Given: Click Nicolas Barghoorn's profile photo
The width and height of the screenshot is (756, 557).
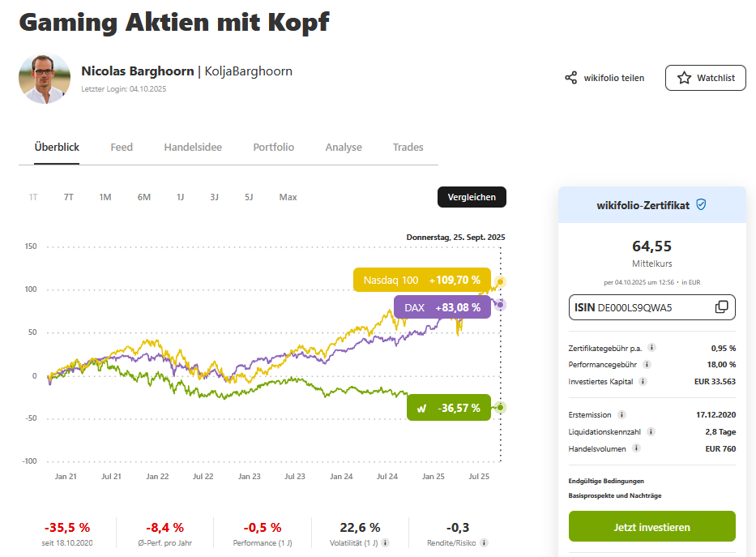Looking at the screenshot, I should [x=45, y=79].
